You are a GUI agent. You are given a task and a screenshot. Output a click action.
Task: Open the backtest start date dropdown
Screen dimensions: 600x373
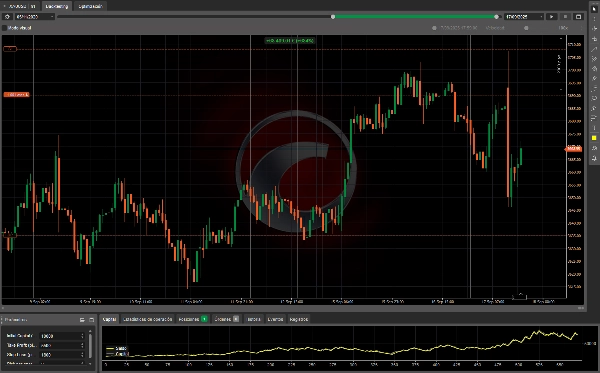click(x=34, y=17)
